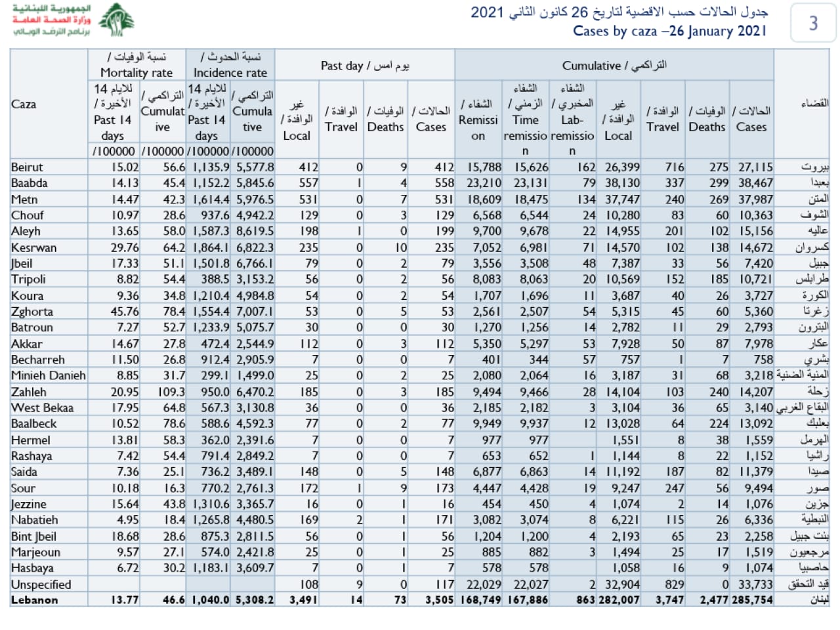
Task: Click the 'Lab- remission' column header
Action: pos(572,119)
